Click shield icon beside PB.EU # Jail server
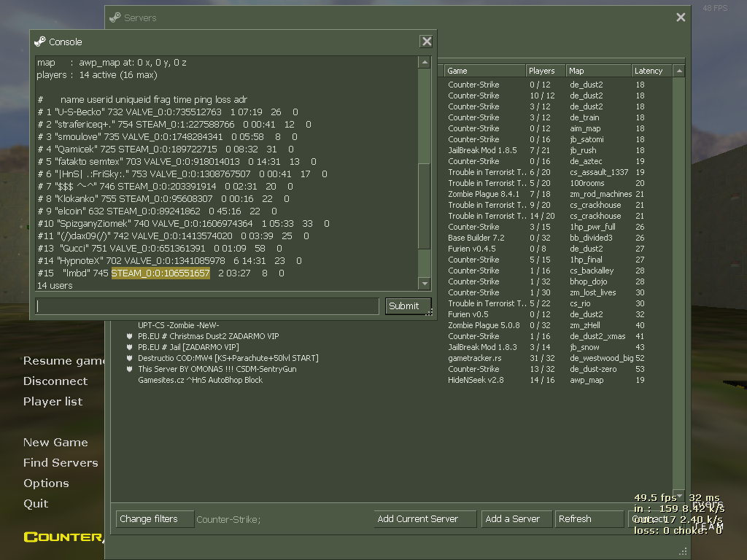 130,347
